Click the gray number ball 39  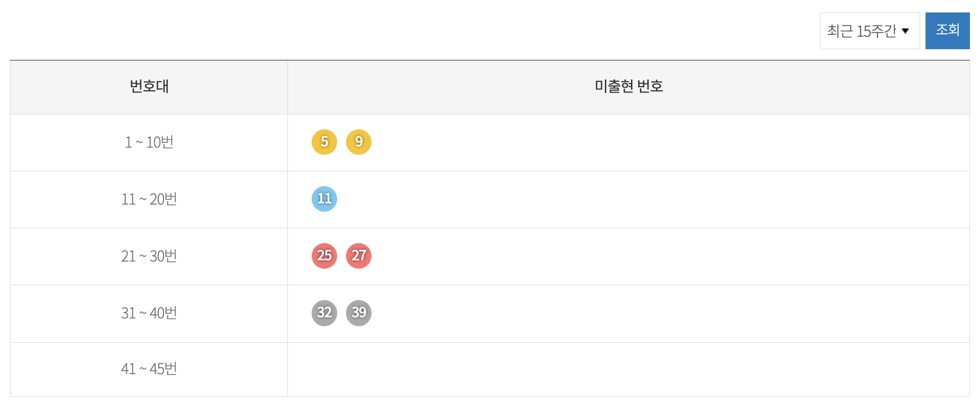click(358, 313)
